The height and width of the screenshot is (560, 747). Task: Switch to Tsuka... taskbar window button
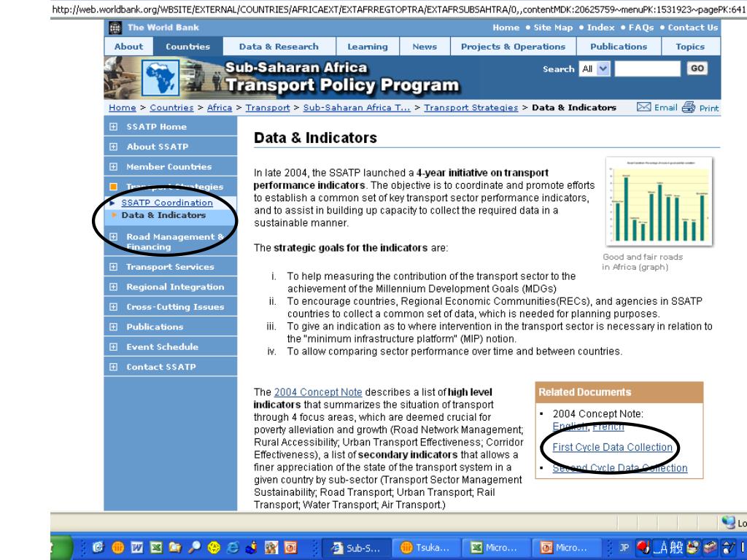[425, 548]
